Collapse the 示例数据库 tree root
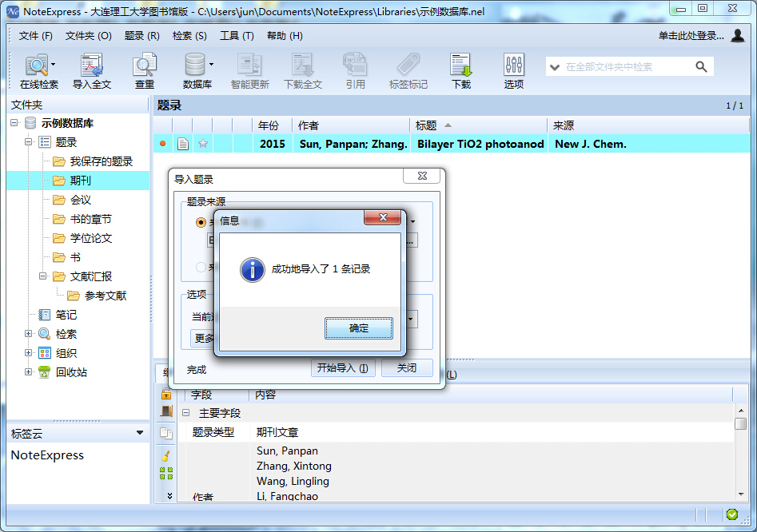Screen dimensions: 757x532 pos(14,123)
